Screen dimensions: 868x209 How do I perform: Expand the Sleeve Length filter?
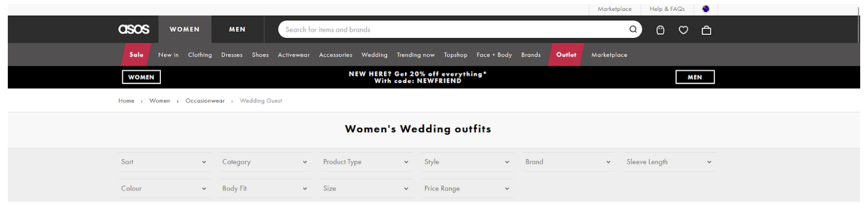click(x=669, y=162)
